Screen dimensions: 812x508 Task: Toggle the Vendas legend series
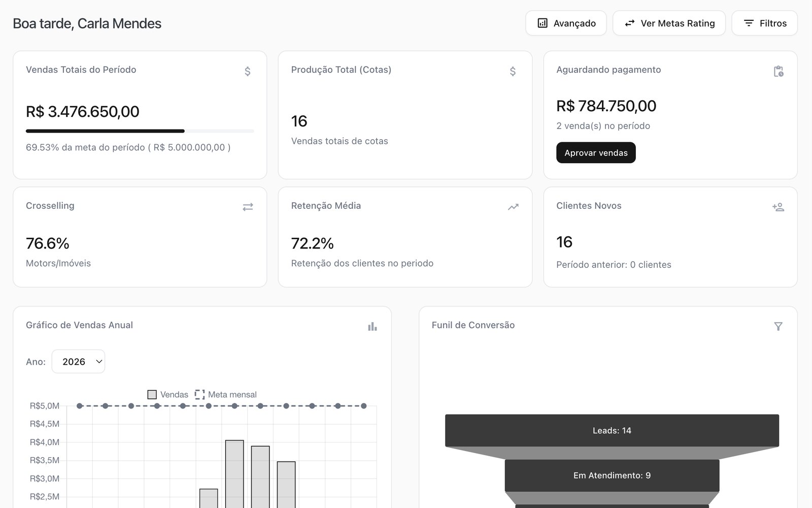[167, 395]
